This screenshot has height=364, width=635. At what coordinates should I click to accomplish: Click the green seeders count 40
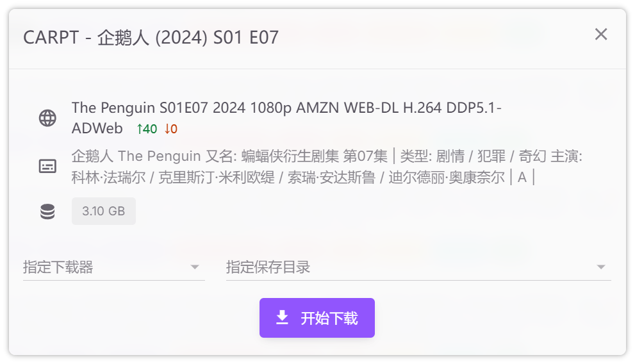coord(147,129)
